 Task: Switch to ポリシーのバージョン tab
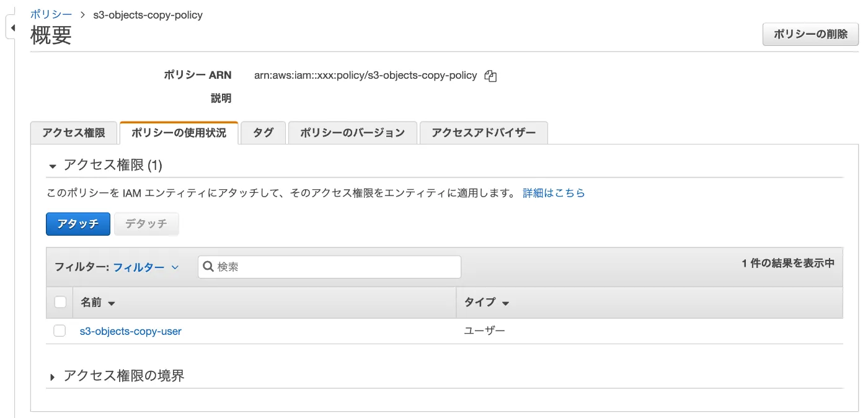[352, 133]
